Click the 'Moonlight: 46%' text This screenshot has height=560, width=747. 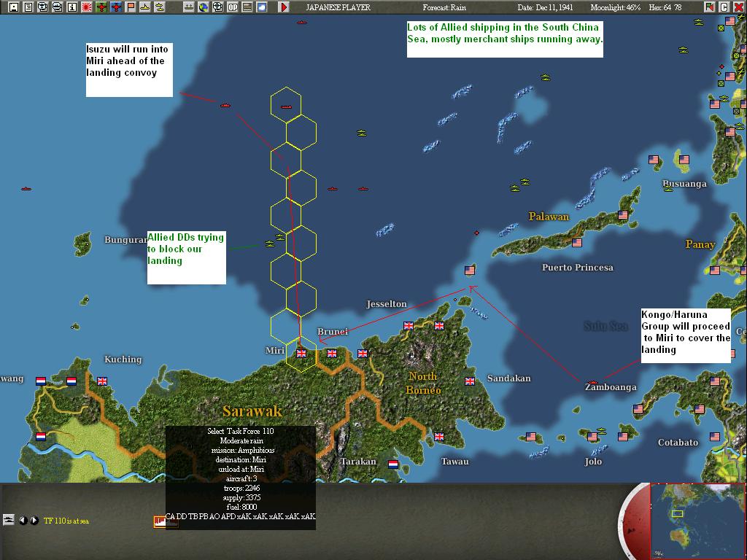(x=616, y=7)
